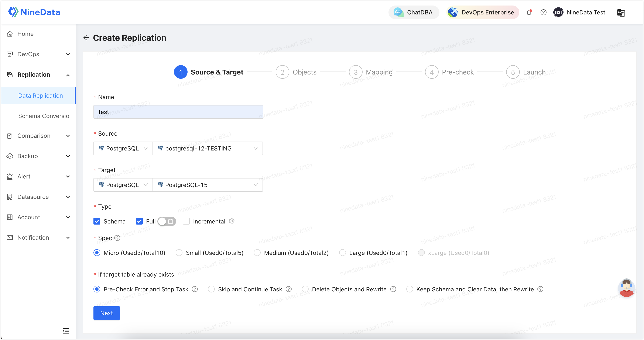The width and height of the screenshot is (644, 340).
Task: Expand the Comparison sidebar menu
Action: pyautogui.click(x=38, y=136)
